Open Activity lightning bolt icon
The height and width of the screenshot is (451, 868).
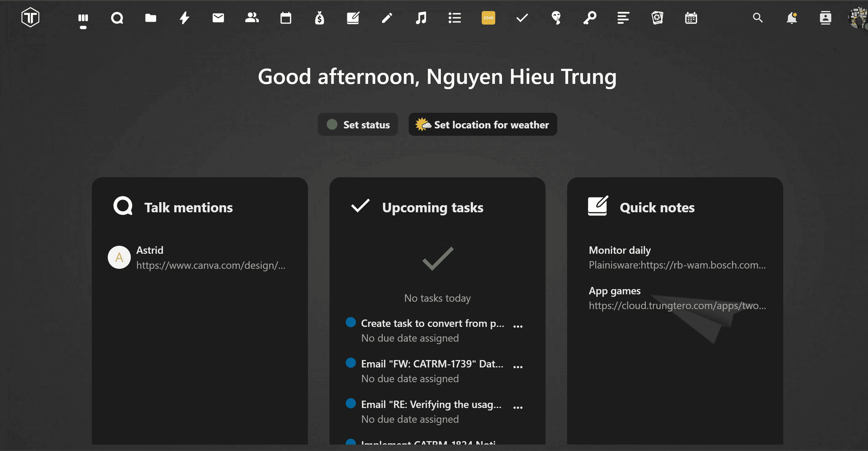point(184,18)
